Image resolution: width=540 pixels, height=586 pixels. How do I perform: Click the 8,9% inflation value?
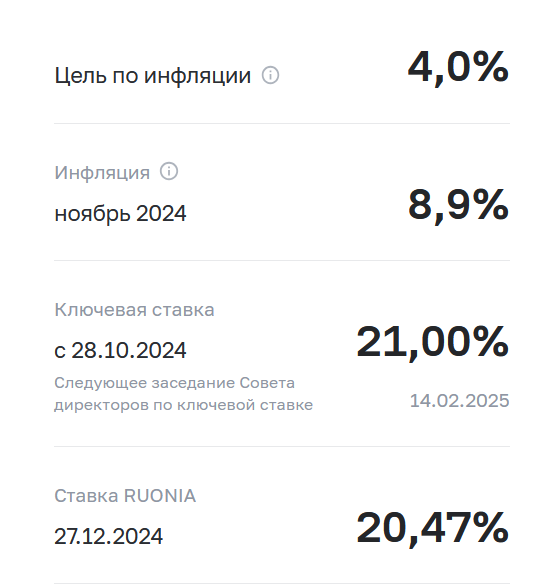(458, 206)
